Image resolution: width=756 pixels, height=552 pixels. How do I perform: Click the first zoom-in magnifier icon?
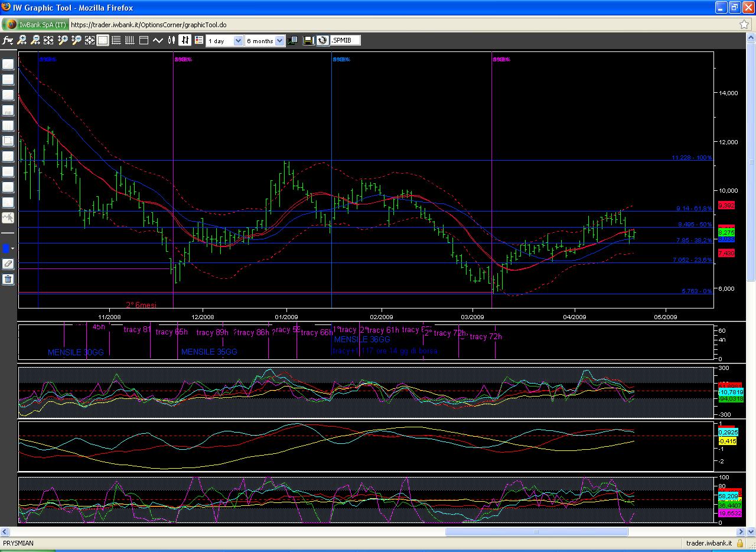[x=22, y=40]
